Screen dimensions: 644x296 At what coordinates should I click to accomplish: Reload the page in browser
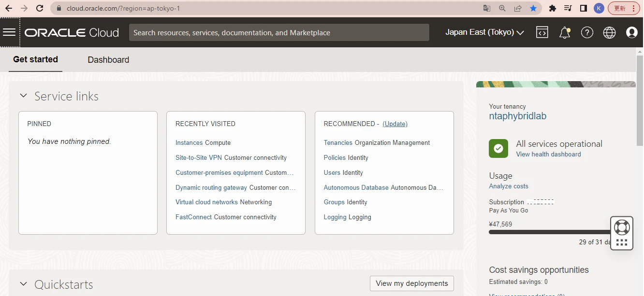(x=40, y=8)
